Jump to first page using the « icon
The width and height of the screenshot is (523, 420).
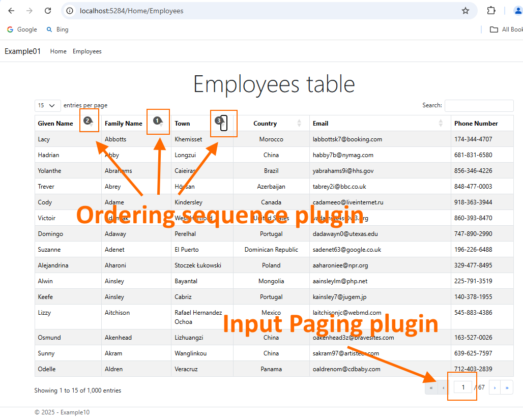point(431,387)
